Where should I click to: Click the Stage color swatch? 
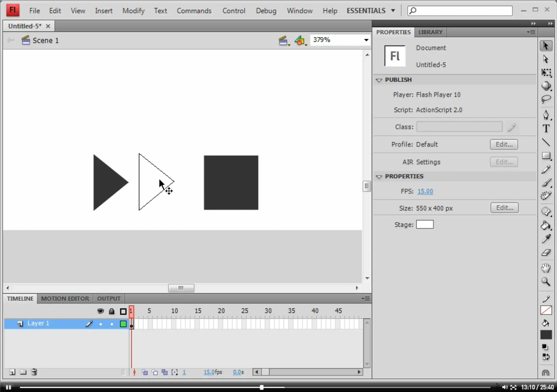pyautogui.click(x=425, y=224)
